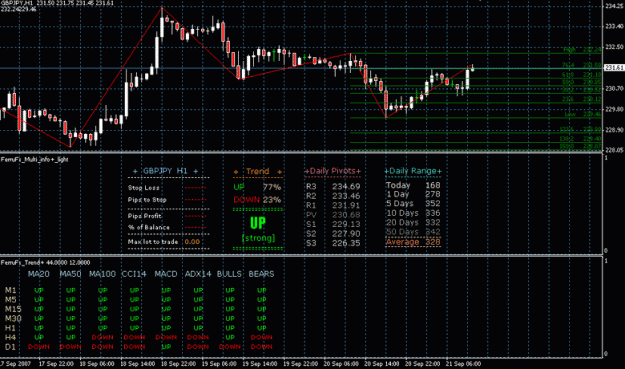
Task: Click the M15 timeframe row label
Action: (13, 309)
